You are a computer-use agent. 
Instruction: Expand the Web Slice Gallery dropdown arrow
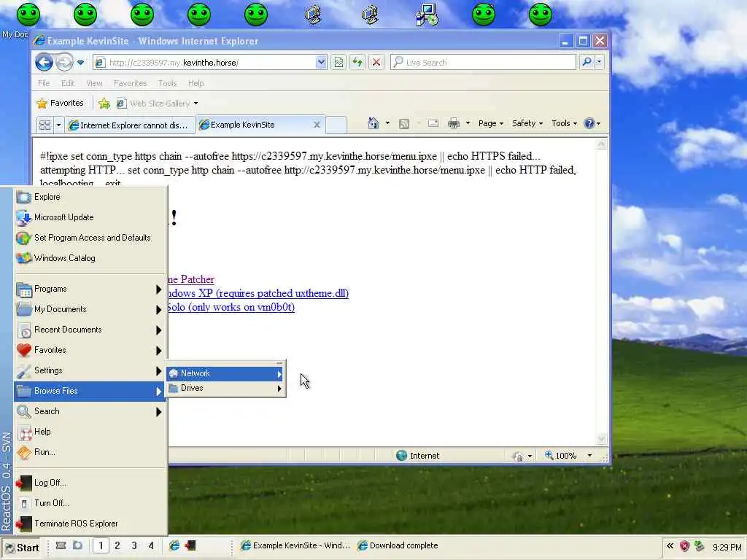coord(196,104)
